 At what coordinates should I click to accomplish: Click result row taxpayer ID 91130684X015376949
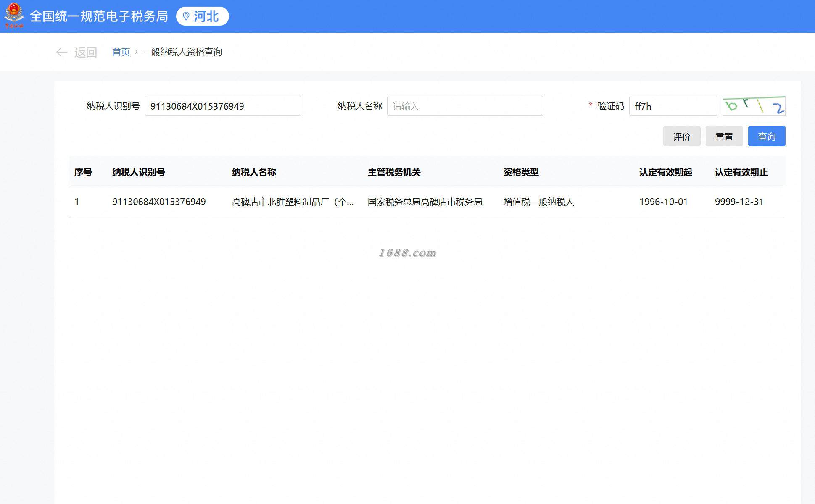(x=159, y=202)
